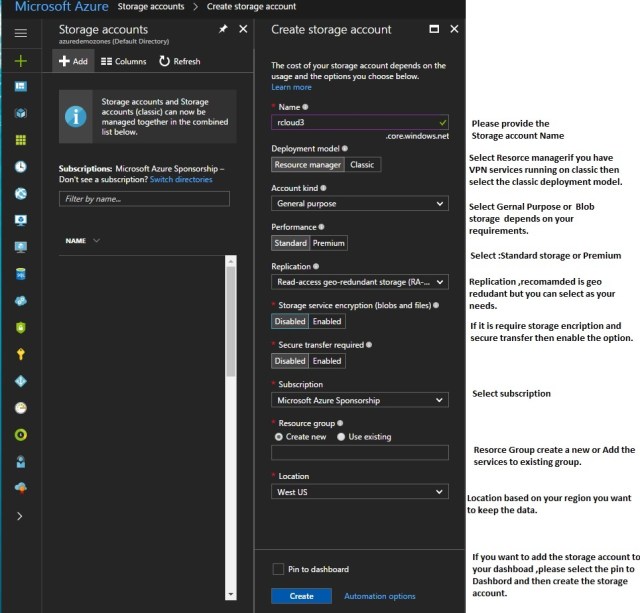The width and height of the screenshot is (640, 613).
Task: Select Resource manager deployment model
Action: click(308, 165)
